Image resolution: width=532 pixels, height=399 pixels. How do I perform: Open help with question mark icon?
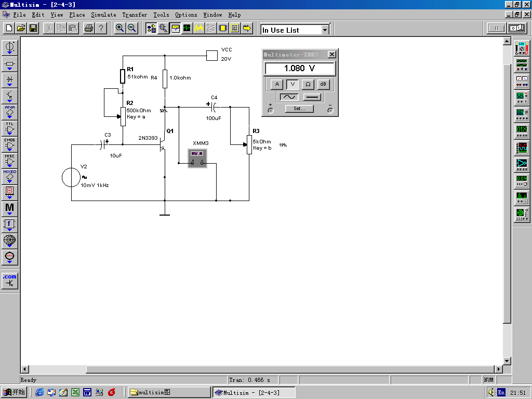pyautogui.click(x=101, y=28)
